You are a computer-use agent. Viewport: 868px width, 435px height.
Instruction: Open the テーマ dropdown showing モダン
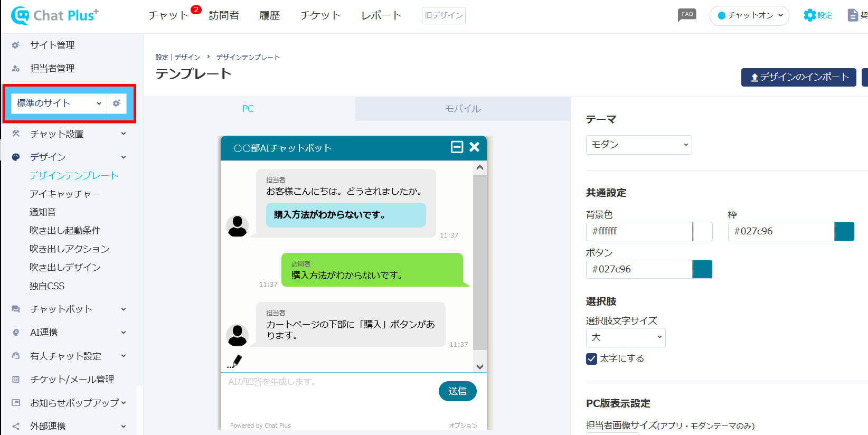coord(638,145)
